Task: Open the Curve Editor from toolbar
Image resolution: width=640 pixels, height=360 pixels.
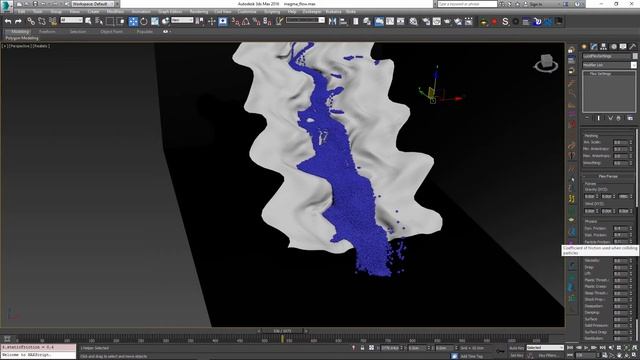Action: (x=390, y=21)
